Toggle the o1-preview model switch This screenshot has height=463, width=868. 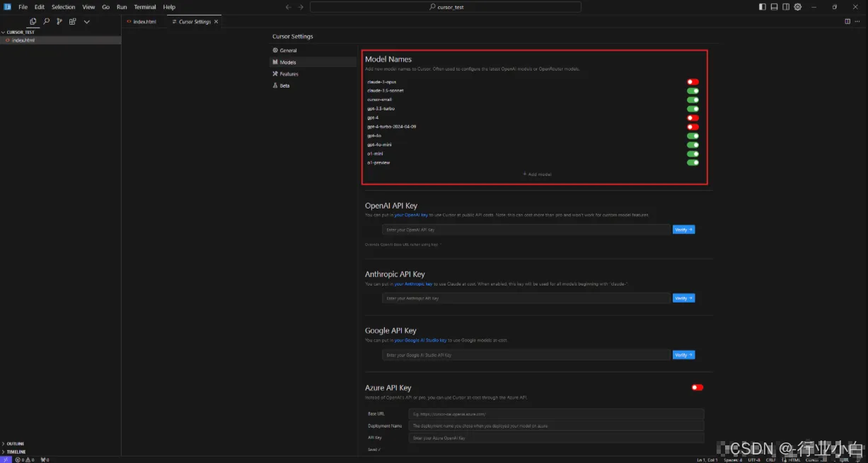[693, 163]
